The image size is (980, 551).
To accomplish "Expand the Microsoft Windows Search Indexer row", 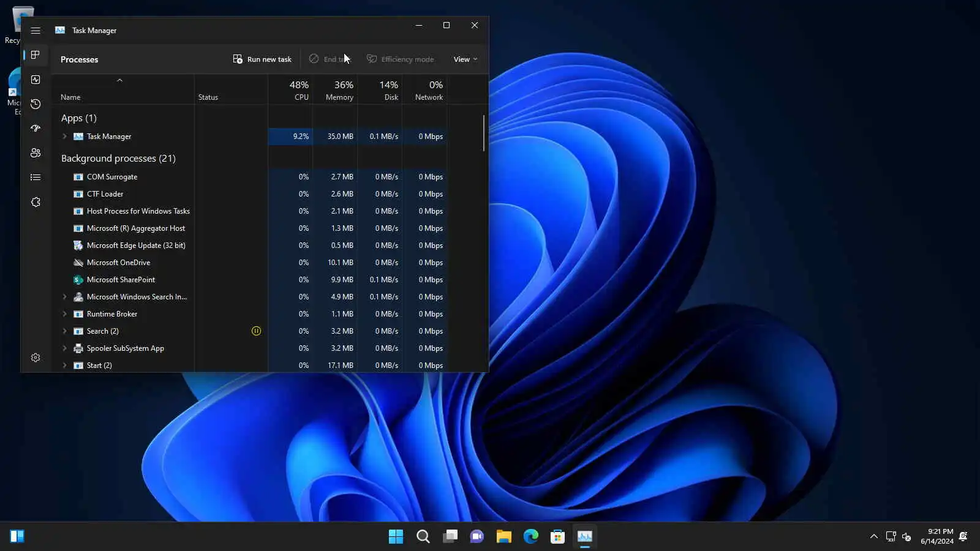I will click(x=64, y=297).
